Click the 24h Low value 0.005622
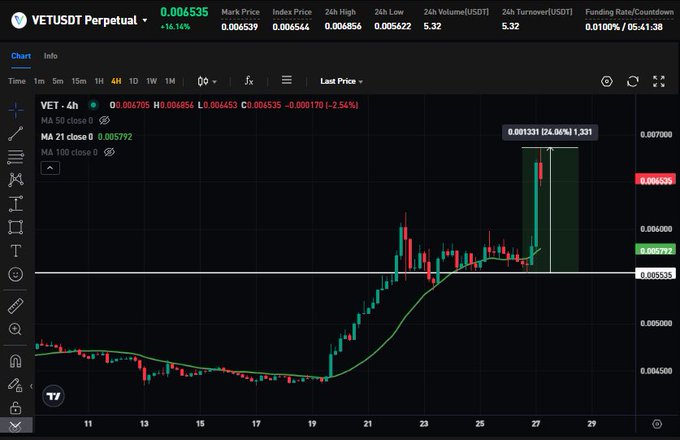Screen dimensions: 680x440 (392, 26)
